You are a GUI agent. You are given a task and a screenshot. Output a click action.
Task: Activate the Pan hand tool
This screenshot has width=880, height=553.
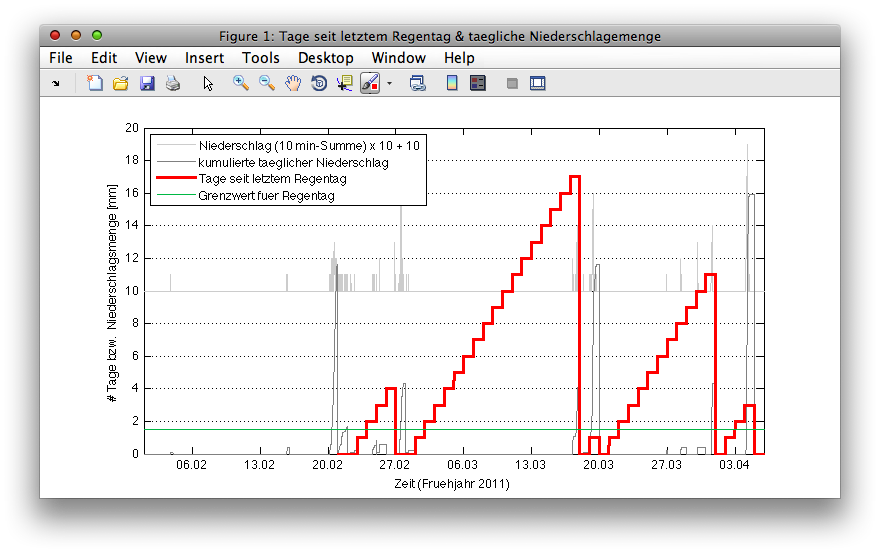pyautogui.click(x=293, y=84)
